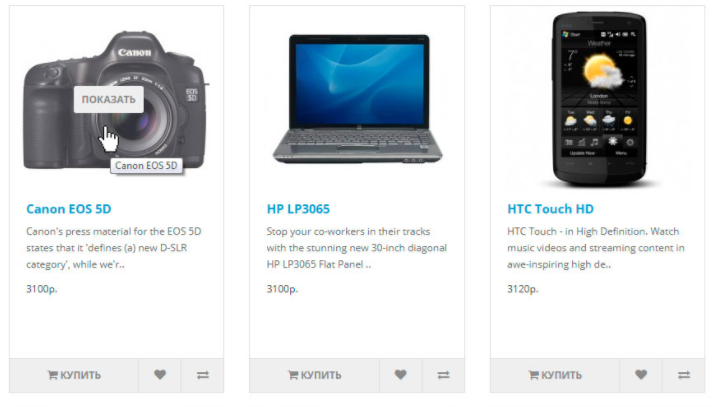Click the Canon EOS 5D description text
The image size is (713, 407).
click(x=114, y=248)
